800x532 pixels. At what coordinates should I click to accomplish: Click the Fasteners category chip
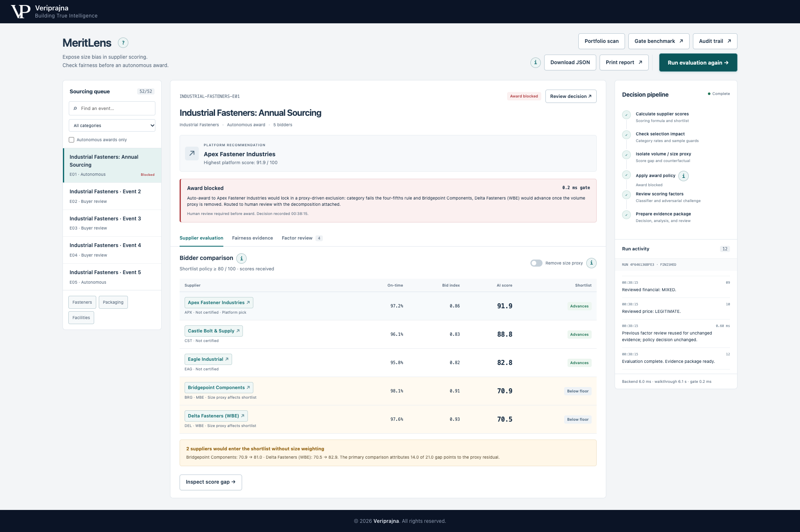pos(82,302)
